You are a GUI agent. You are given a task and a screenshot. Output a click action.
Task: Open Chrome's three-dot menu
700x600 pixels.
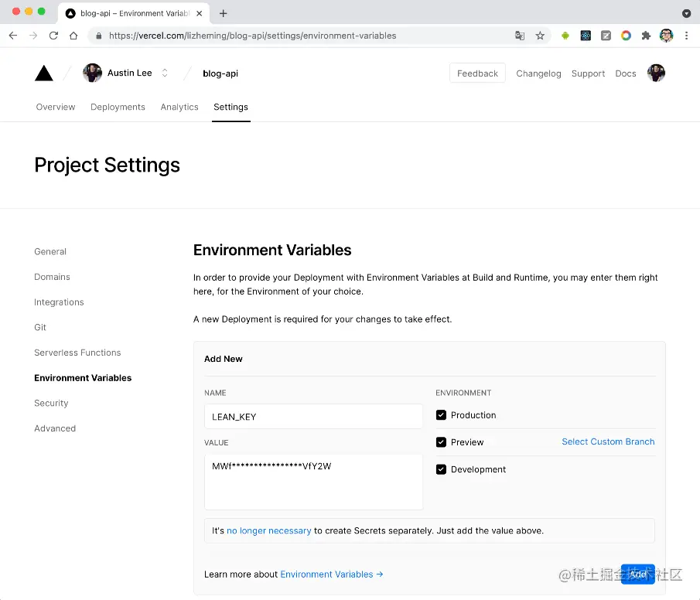coord(686,36)
